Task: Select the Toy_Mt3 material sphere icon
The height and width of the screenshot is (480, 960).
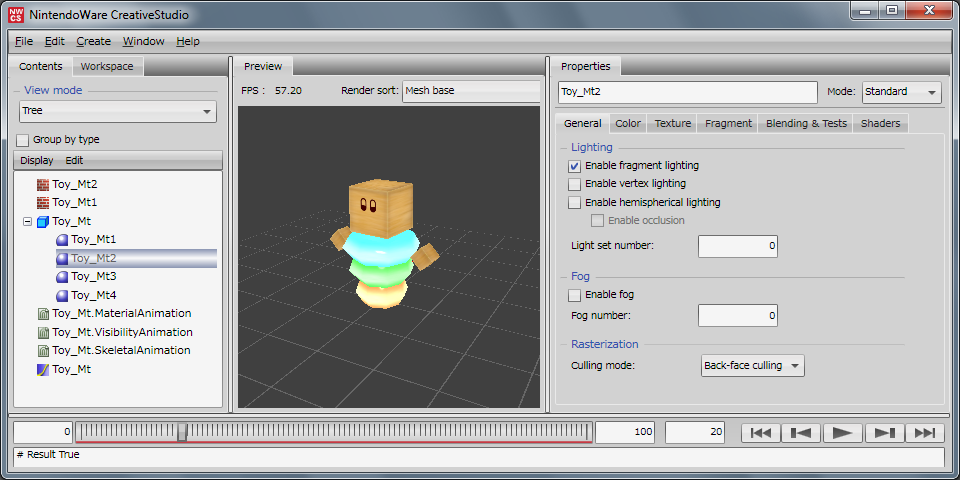Action: click(x=62, y=277)
